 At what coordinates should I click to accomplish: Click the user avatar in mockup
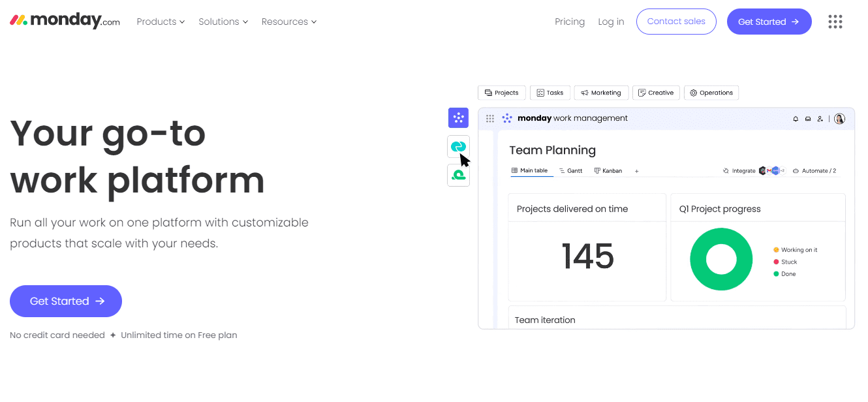point(840,119)
